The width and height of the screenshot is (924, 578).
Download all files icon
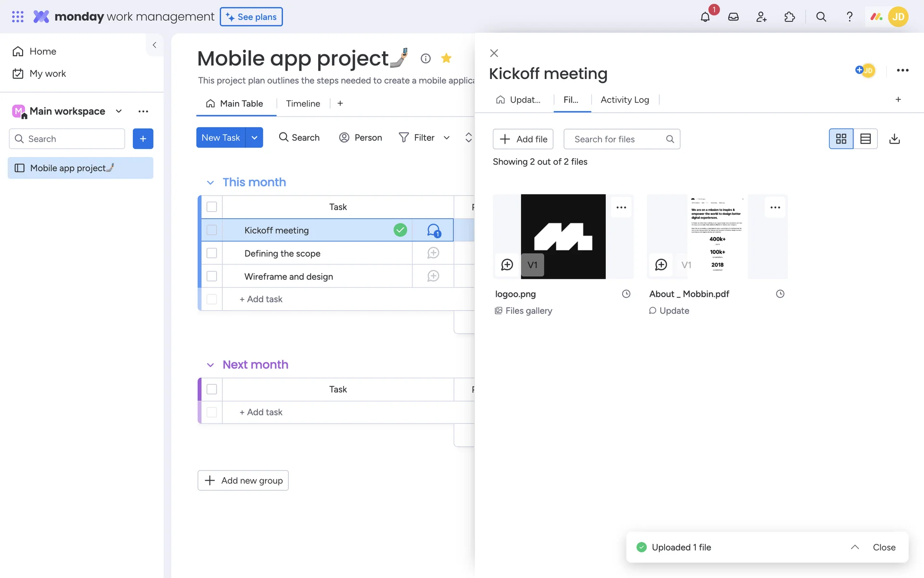tap(894, 139)
